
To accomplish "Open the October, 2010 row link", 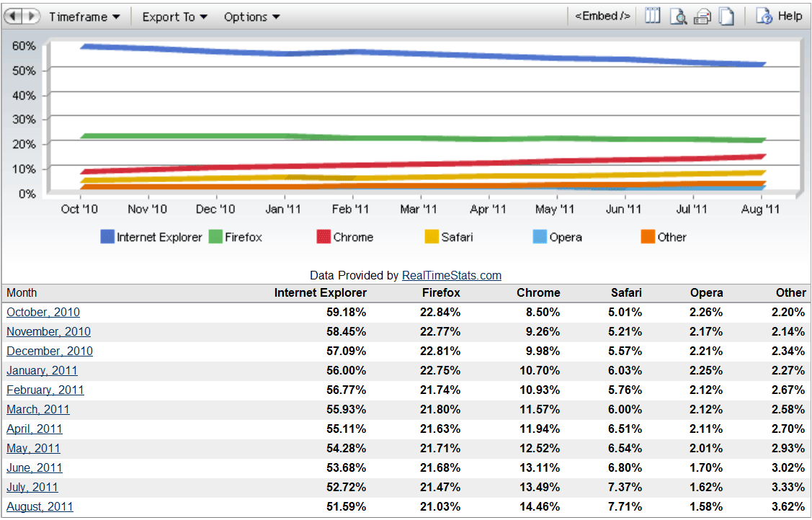I will coord(43,312).
